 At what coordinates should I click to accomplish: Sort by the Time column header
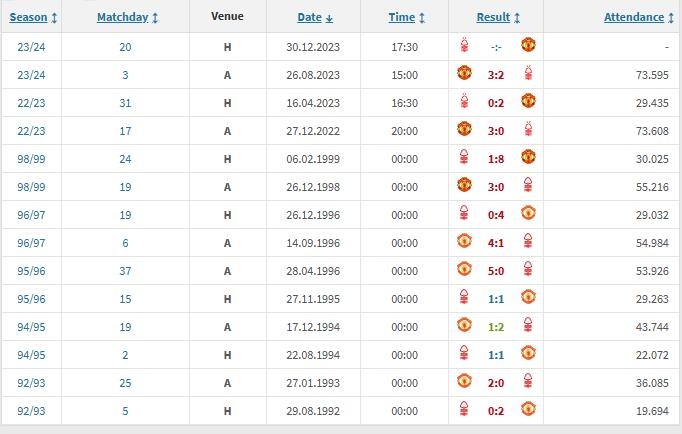point(406,17)
